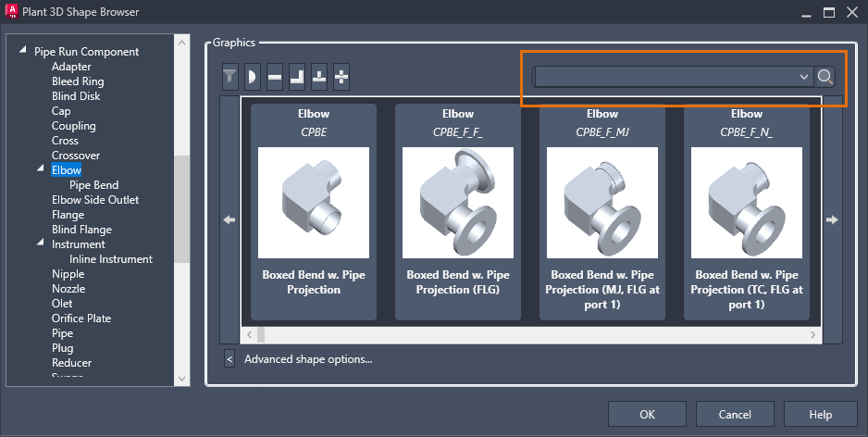The height and width of the screenshot is (437, 868).
Task: Close the Plant 3D Shape Browser
Action: pos(852,12)
